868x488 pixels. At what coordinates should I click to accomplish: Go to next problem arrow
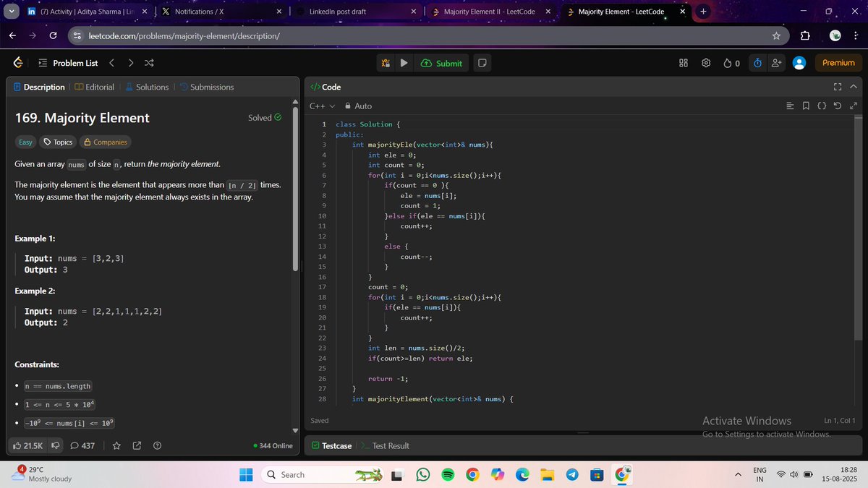130,63
